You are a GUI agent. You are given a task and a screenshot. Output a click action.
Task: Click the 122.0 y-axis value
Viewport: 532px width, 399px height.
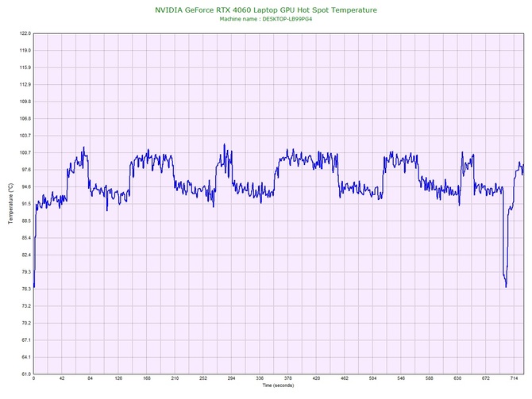(25, 33)
